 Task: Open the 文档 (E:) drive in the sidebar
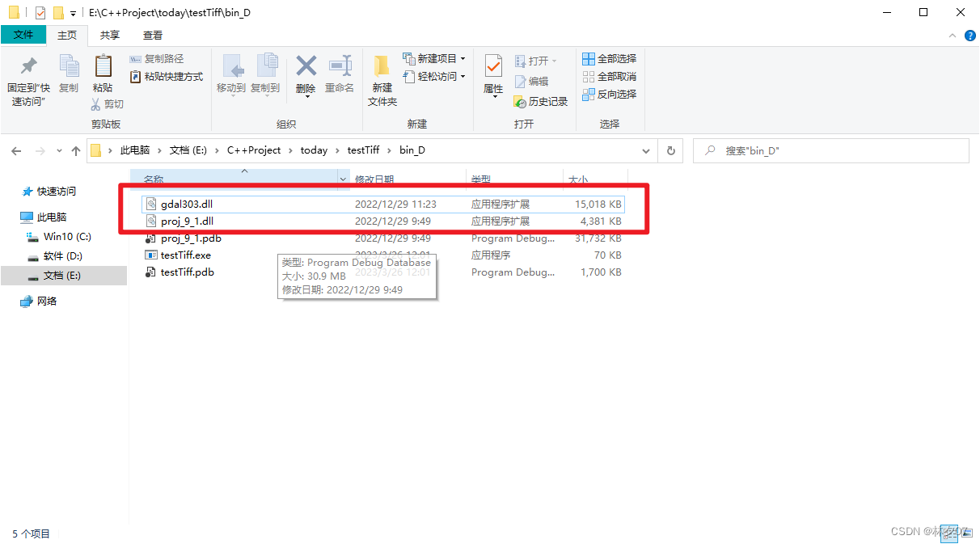coord(63,276)
